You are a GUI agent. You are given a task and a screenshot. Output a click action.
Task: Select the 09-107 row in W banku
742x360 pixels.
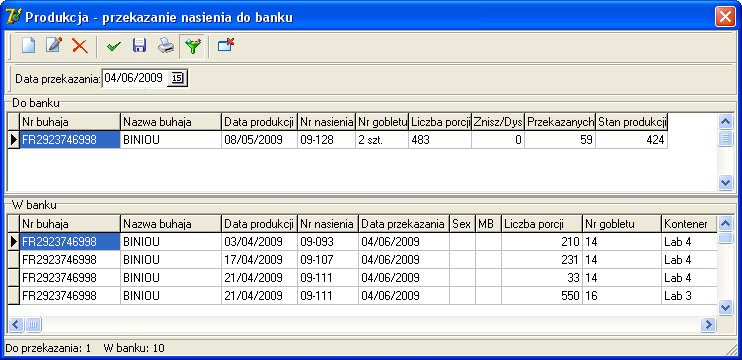tap(362, 260)
